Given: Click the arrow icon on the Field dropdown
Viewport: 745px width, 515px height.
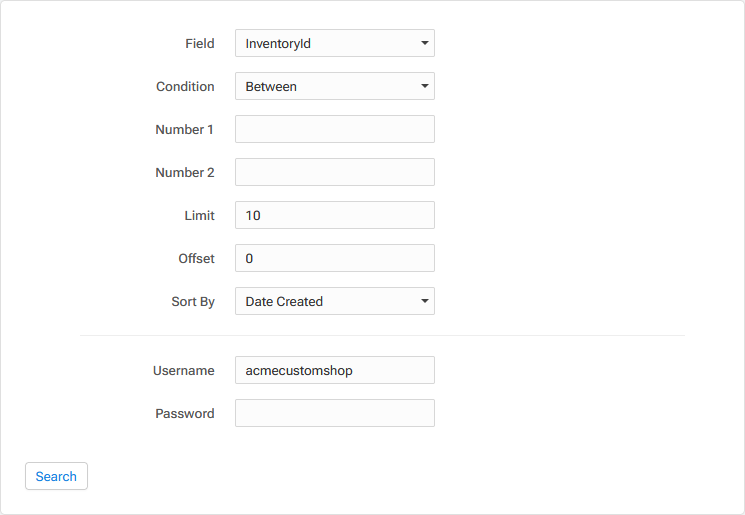Looking at the screenshot, I should tap(425, 43).
